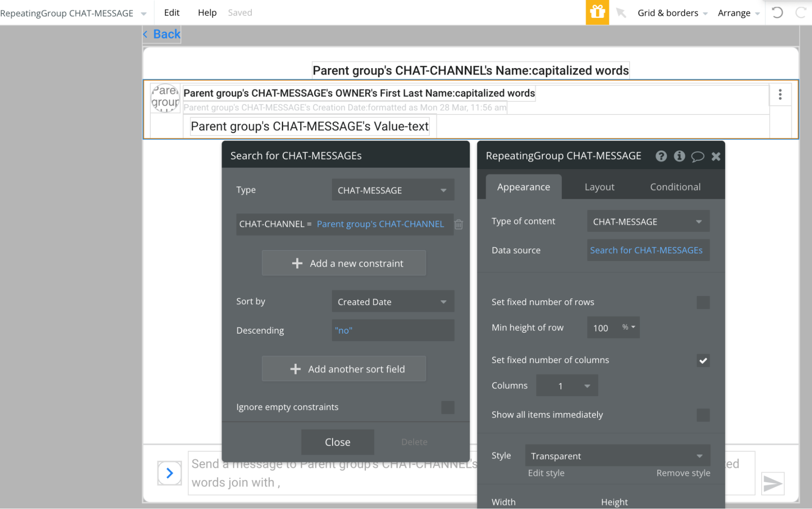Switch to the Layout tab
The width and height of the screenshot is (812, 509).
point(599,187)
